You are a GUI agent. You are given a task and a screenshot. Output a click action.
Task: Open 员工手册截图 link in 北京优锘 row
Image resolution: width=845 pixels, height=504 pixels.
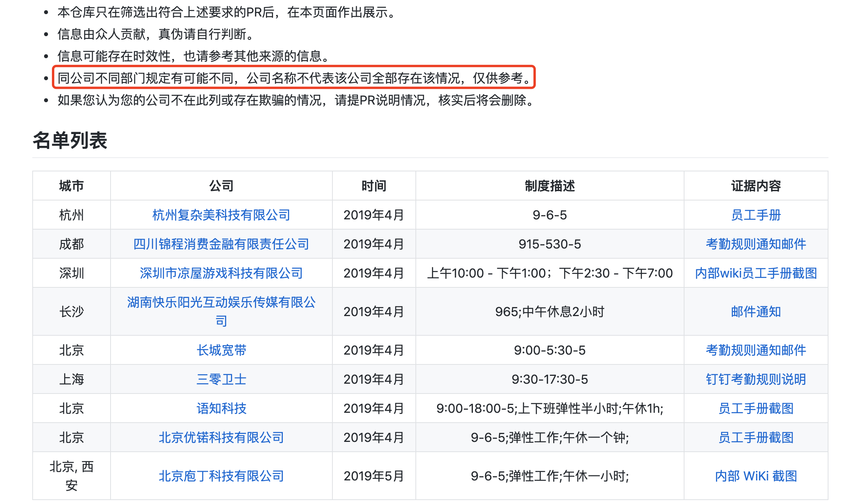[756, 438]
